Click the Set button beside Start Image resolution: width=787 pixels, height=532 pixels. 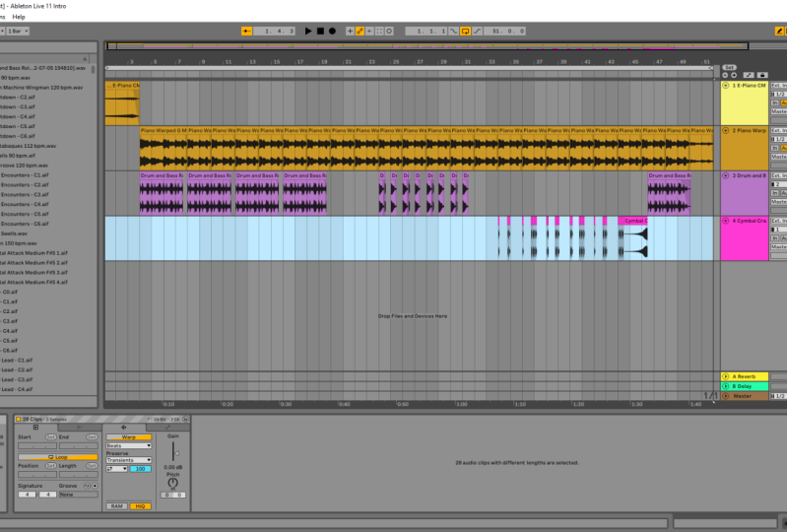coord(50,437)
